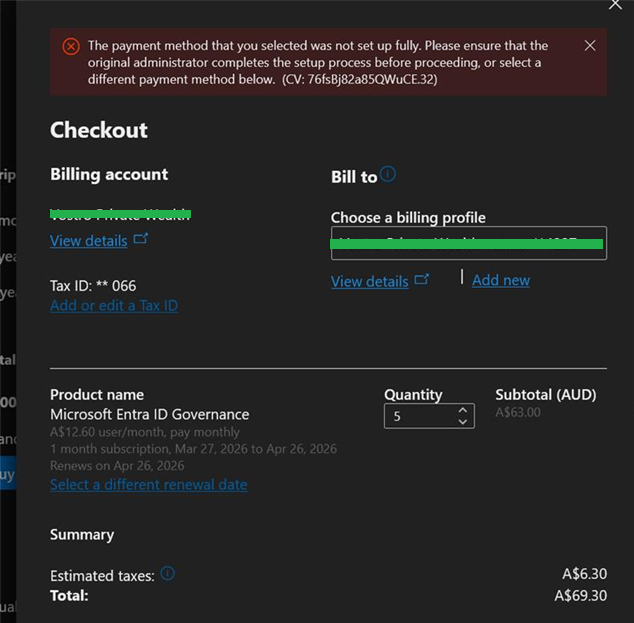Click the A$69.30 total amount

581,596
